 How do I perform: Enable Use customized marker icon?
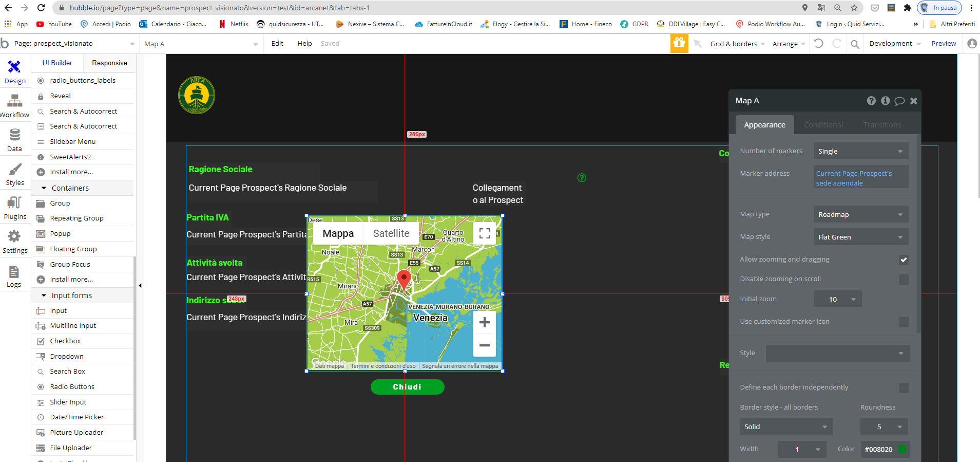[904, 322]
